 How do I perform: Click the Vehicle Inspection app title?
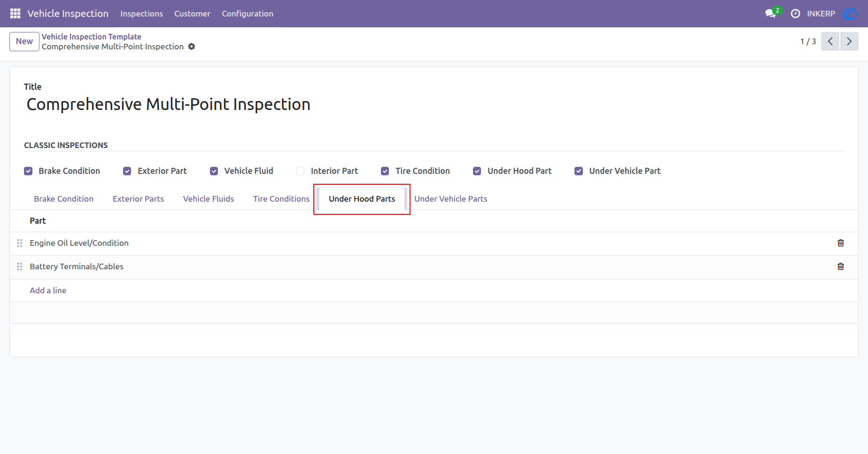68,14
